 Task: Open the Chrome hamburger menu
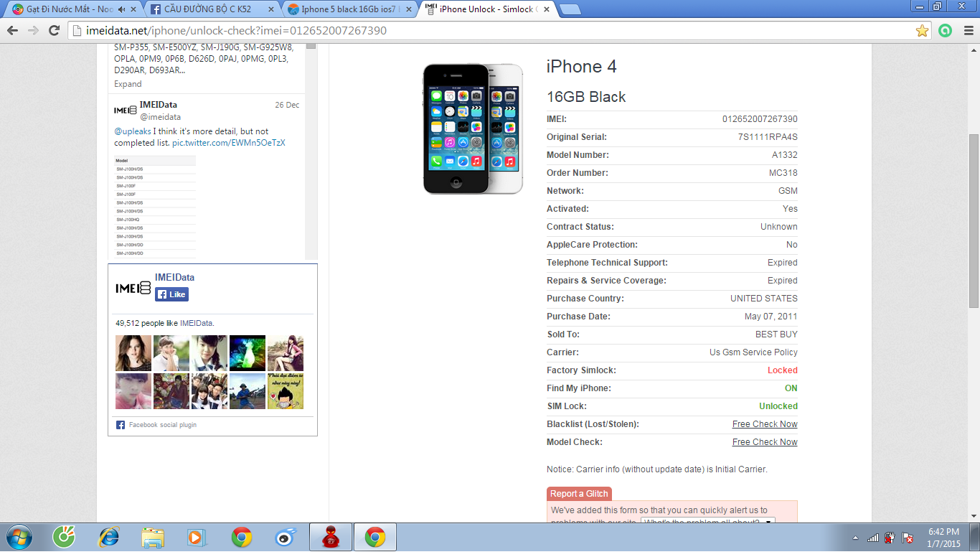pos(967,31)
